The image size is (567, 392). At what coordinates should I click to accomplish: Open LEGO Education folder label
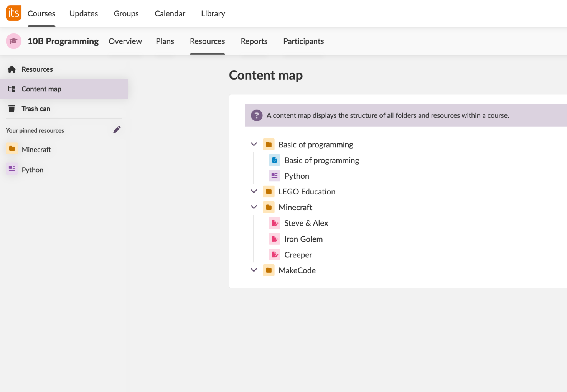click(x=307, y=192)
